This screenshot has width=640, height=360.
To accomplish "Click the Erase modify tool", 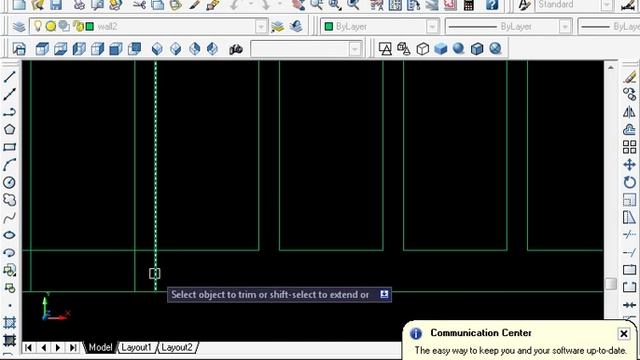I will [x=629, y=77].
